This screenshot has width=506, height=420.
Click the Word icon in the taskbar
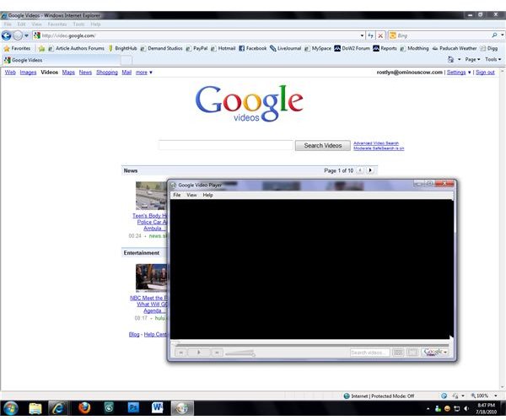[157, 408]
